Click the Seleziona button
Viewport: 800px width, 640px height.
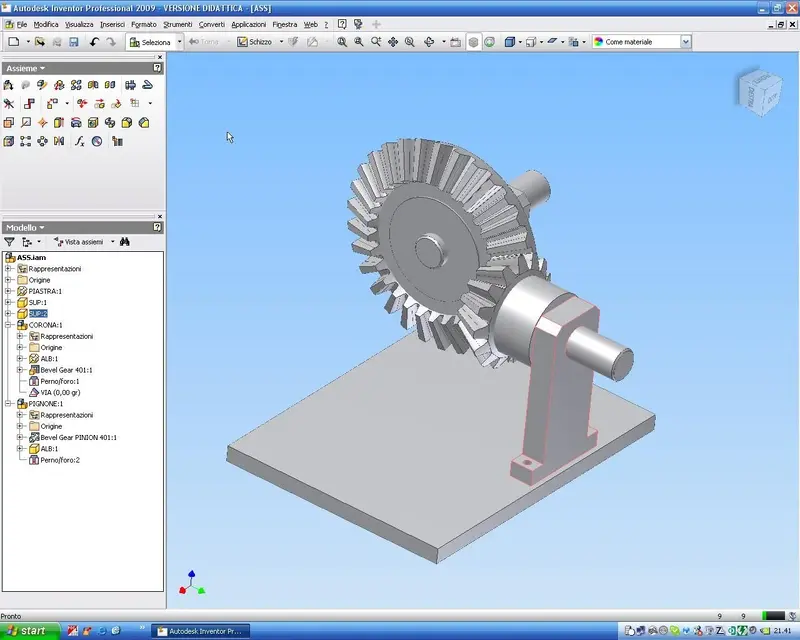[x=150, y=42]
